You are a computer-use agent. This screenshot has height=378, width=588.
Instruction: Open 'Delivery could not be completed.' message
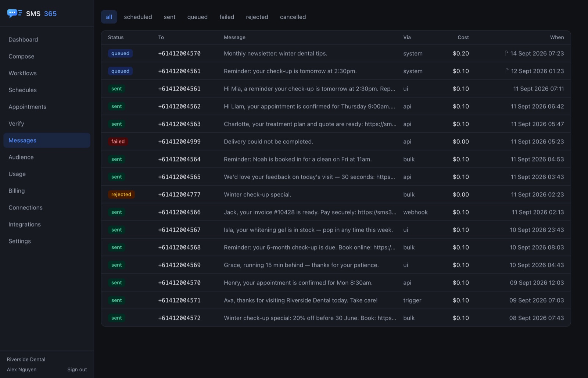click(x=269, y=142)
